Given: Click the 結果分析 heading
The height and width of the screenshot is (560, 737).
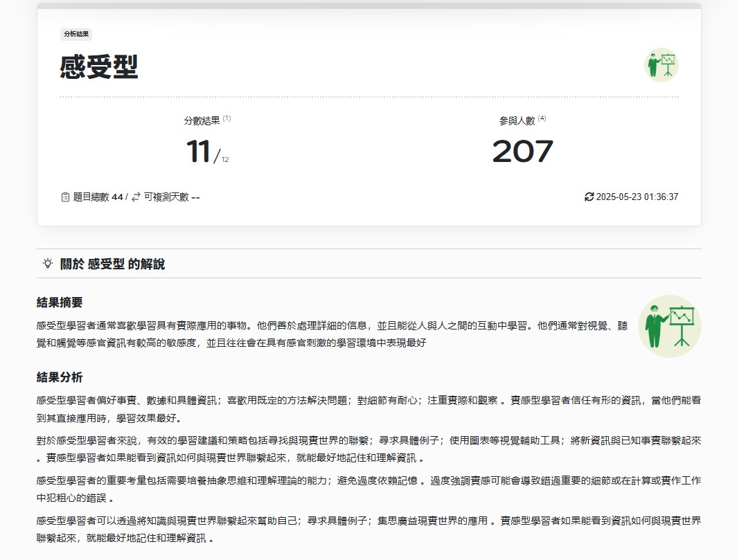Looking at the screenshot, I should tap(60, 377).
